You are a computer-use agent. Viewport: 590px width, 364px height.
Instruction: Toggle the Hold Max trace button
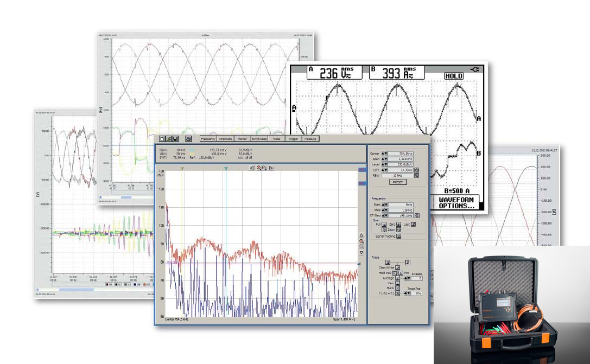tap(395, 273)
